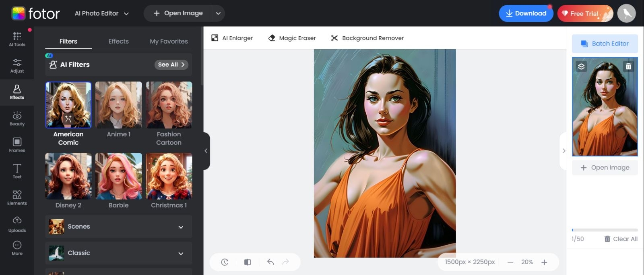Collapse the left filters panel

pyautogui.click(x=206, y=151)
